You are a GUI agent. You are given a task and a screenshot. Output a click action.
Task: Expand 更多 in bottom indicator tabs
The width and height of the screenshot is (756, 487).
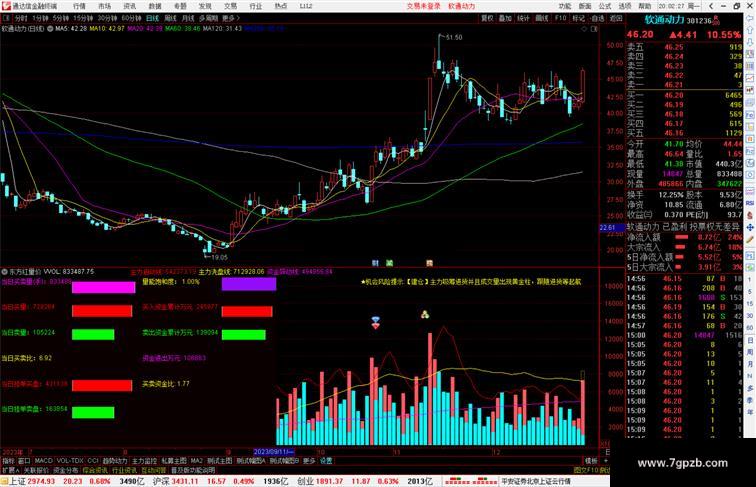[x=309, y=461]
